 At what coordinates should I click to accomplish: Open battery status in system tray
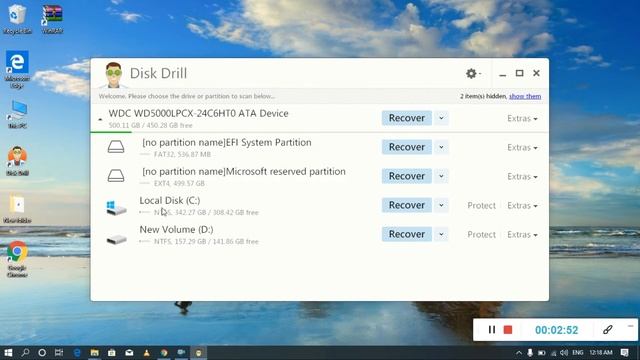click(x=542, y=353)
